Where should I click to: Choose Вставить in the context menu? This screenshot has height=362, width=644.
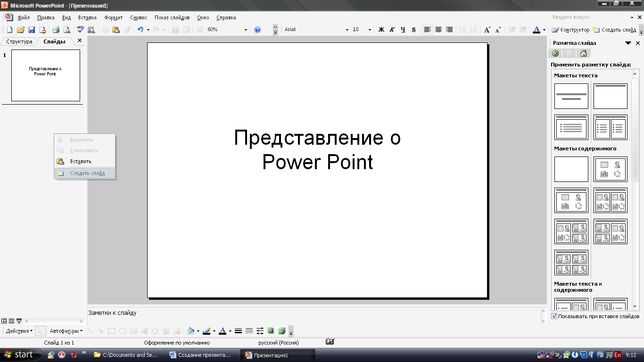(x=85, y=161)
